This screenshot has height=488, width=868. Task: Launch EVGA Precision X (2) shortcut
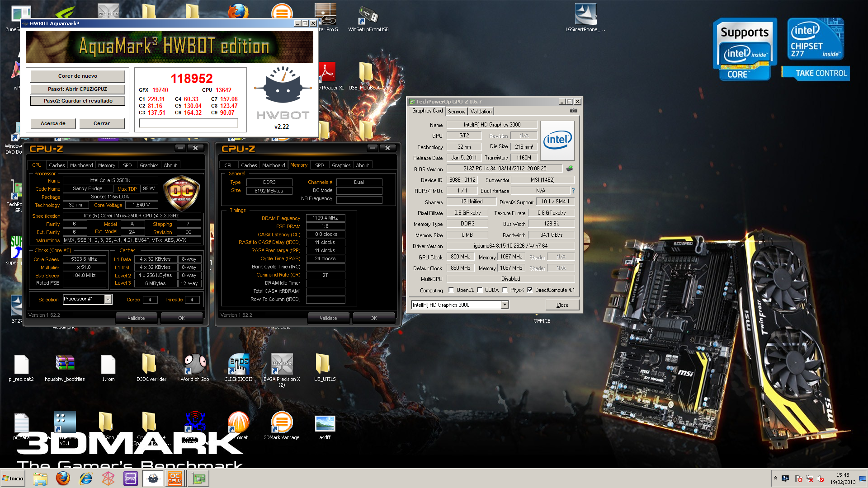[x=282, y=370]
